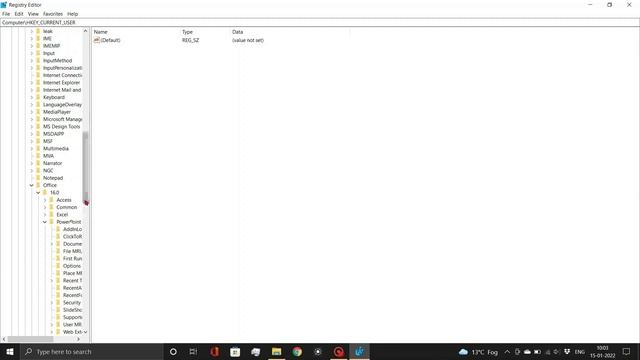Select the MSF key

tap(48, 142)
